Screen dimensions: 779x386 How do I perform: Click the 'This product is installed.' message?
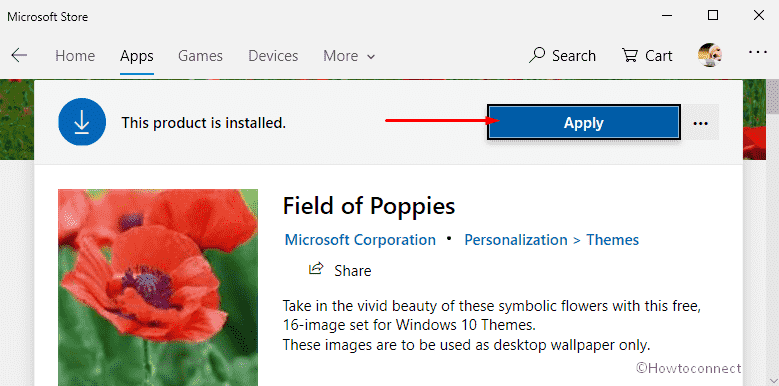pos(204,123)
